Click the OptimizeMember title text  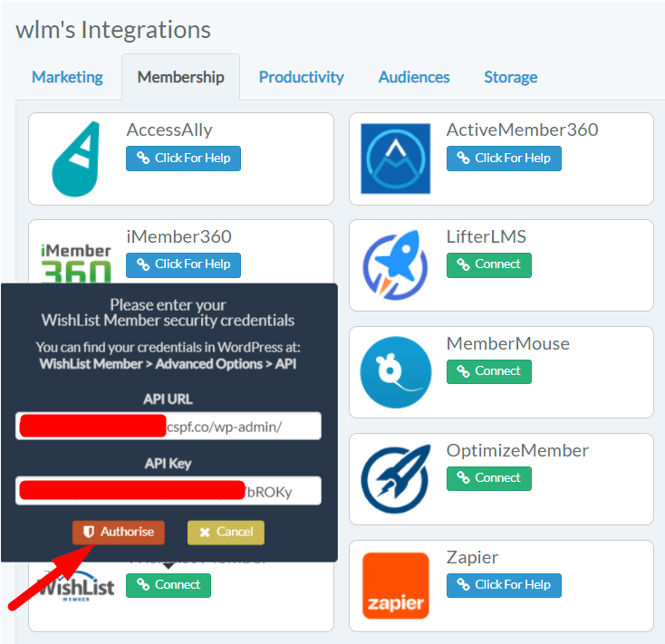[x=517, y=450]
